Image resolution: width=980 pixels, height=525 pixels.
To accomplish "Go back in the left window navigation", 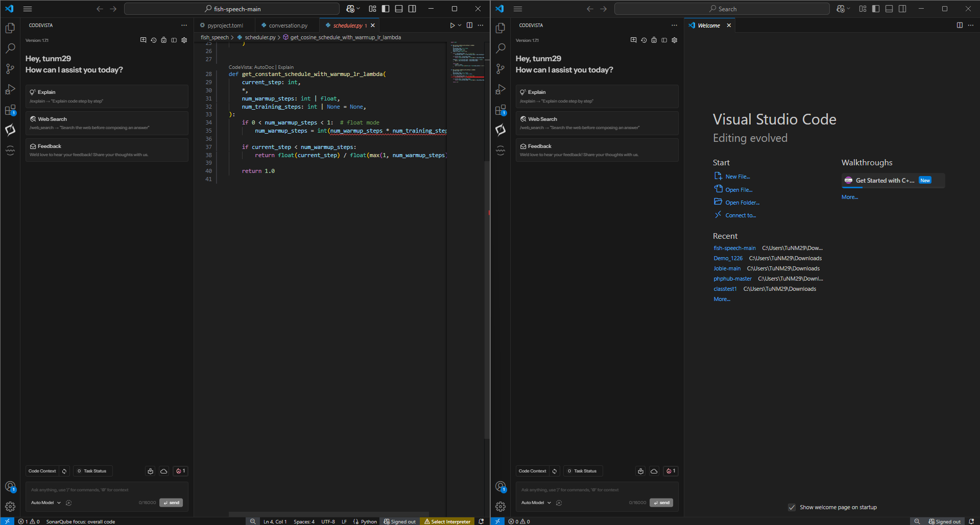I will (x=100, y=9).
